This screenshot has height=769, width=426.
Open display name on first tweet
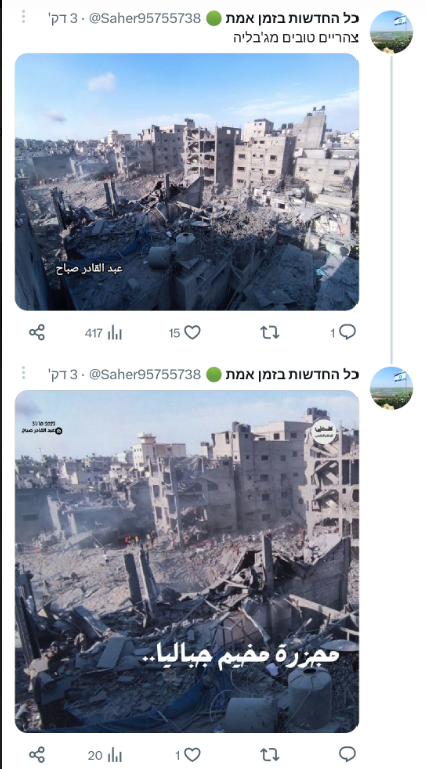tap(292, 19)
